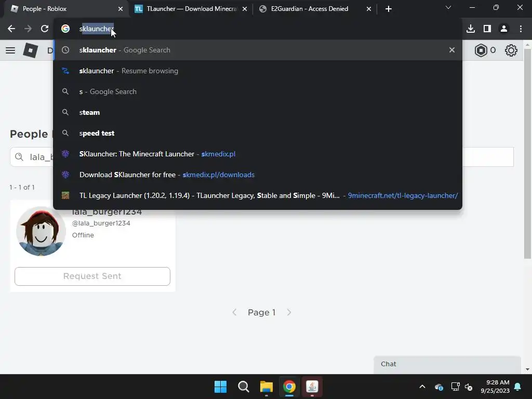Viewport: 532px width, 399px height.
Task: Go to the previous results page arrow
Action: (x=234, y=312)
